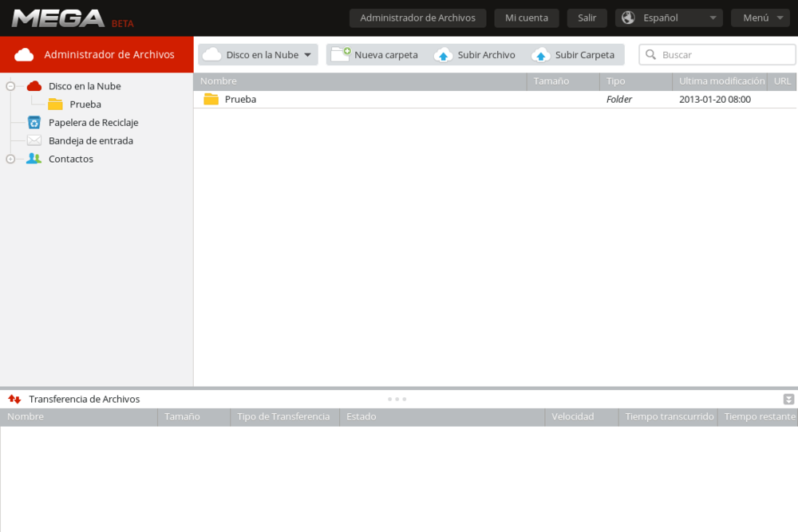Collapse the Transferencia de Archivos panel
The image size is (798, 532).
(788, 399)
